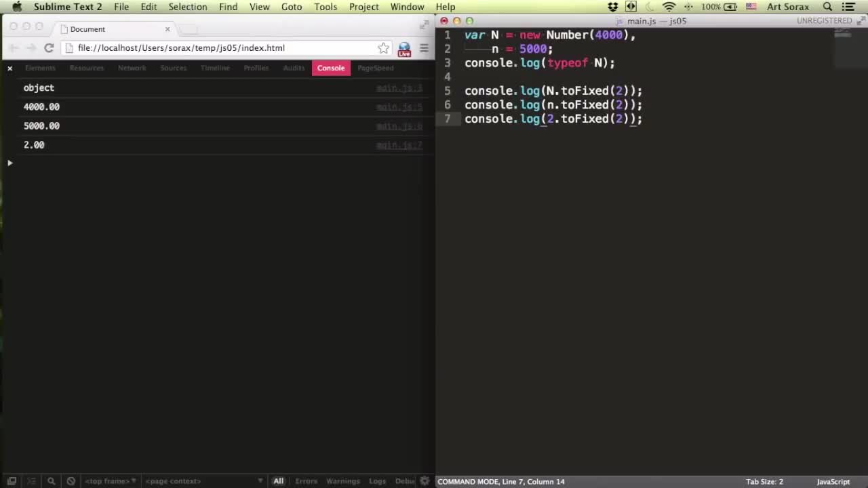Filter console to Logs only
The height and width of the screenshot is (488, 868).
377,481
